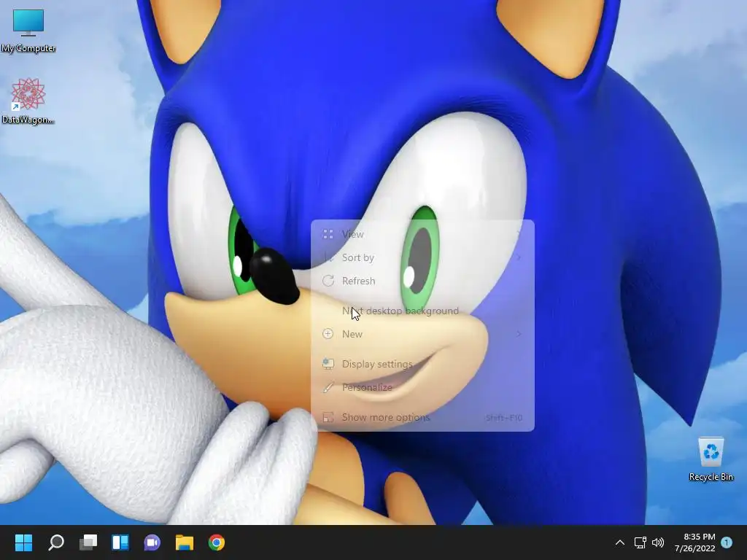Open the My Computer desktop icon
The height and width of the screenshot is (560, 747).
(x=28, y=31)
